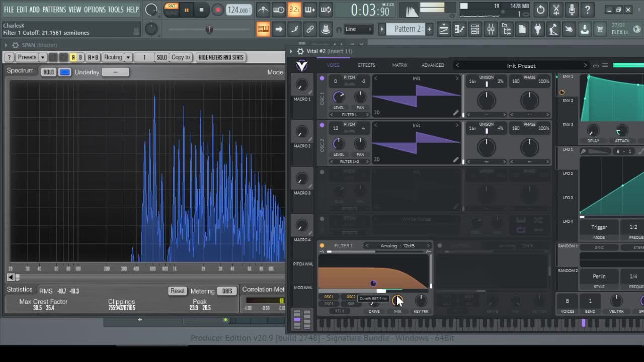Open the Piano Roll window

point(459,29)
